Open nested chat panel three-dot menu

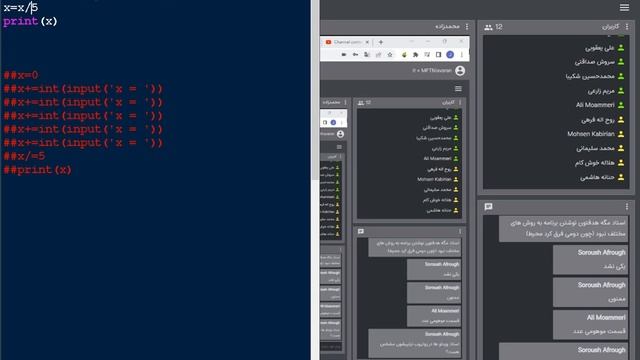pos(460,231)
